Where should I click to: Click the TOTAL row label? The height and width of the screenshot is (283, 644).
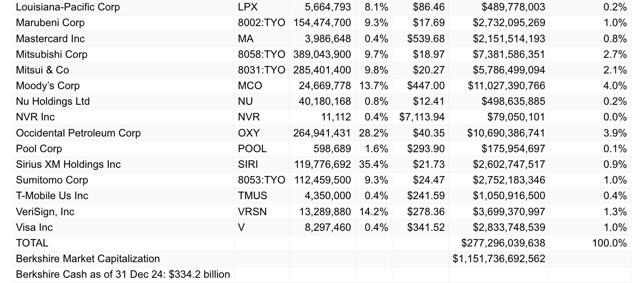[32, 243]
